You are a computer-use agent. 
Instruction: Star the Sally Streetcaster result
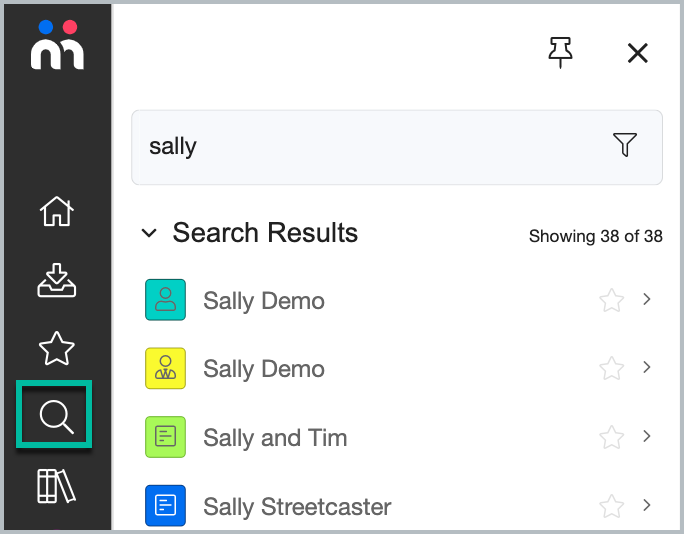click(x=611, y=506)
